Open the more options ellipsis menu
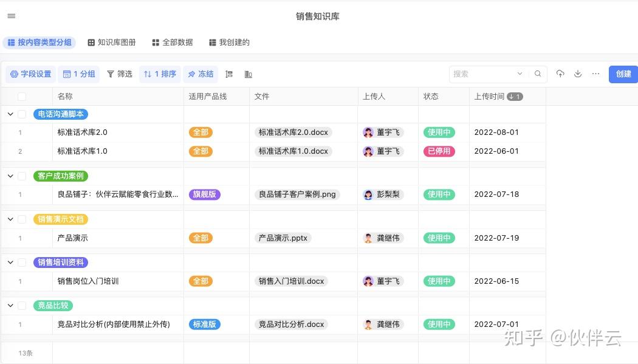Viewport: 638px width, 364px height. 595,74
